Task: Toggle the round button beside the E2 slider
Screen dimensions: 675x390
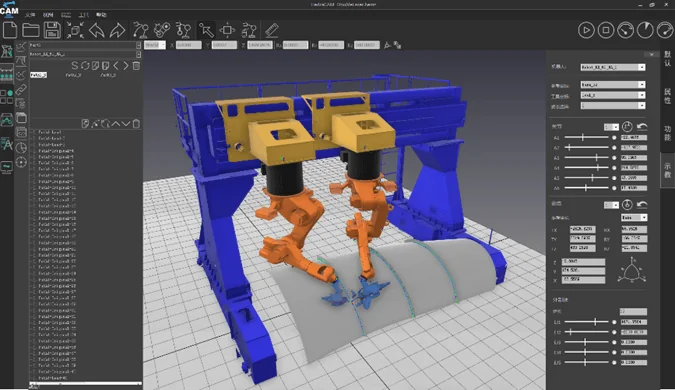Action: click(x=614, y=332)
